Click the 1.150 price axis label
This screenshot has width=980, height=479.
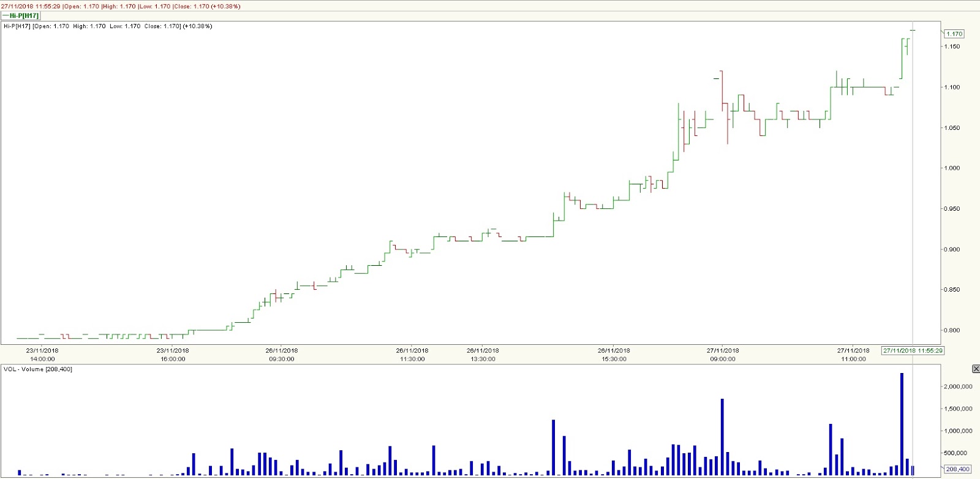pos(952,47)
